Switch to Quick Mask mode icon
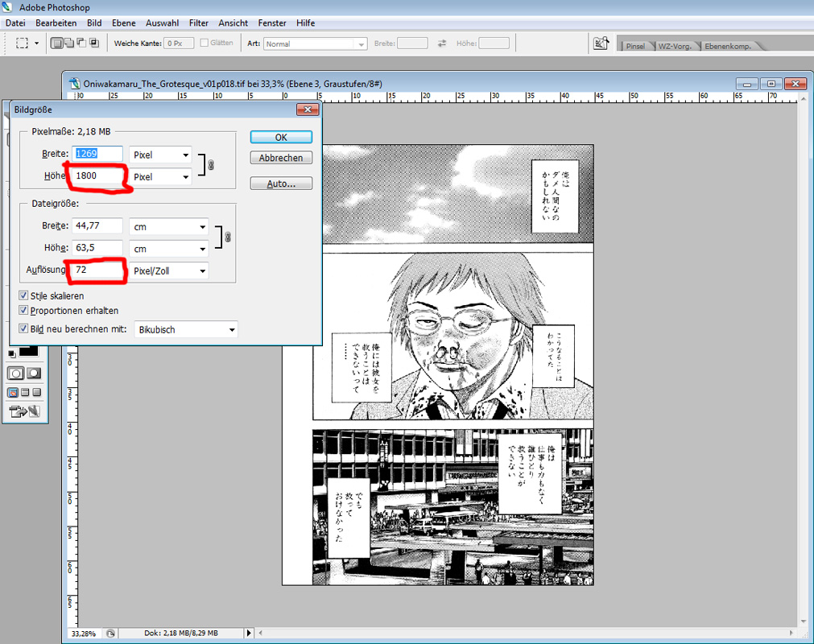The height and width of the screenshot is (644, 814). pos(34,373)
